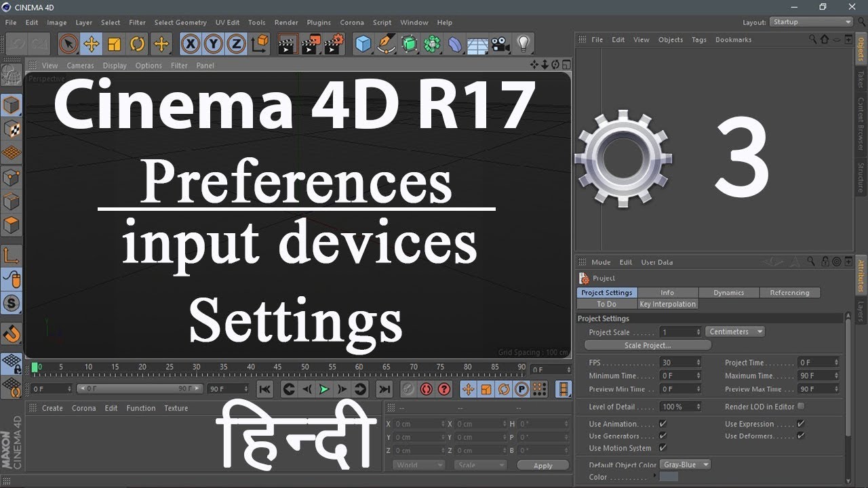Click the Coordinate System cube icon
Screen dimensions: 868x488
coord(259,44)
